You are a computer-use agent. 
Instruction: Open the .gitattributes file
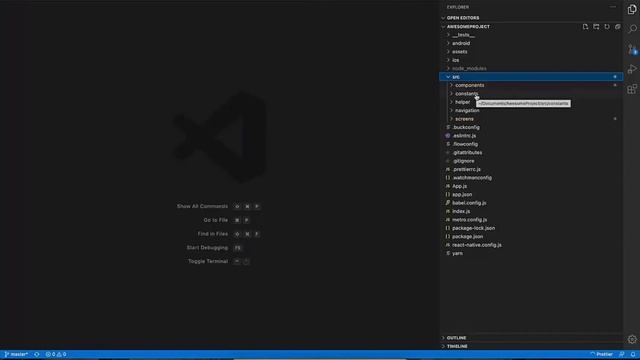(x=531, y=153)
